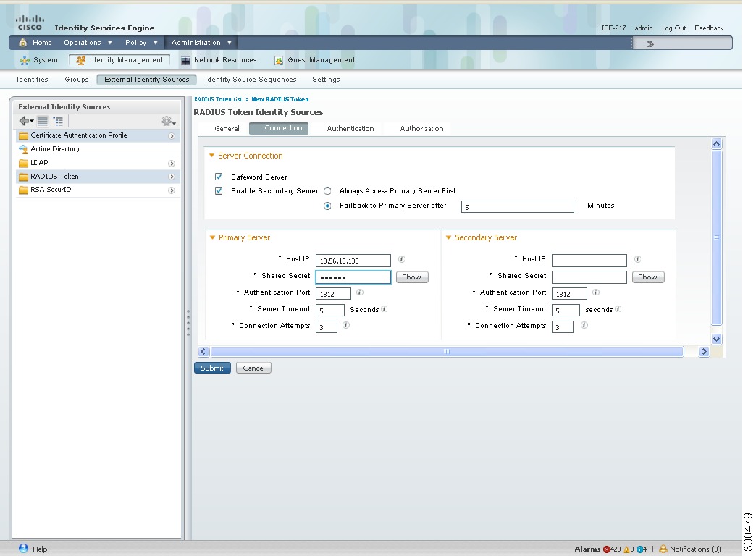This screenshot has width=756, height=556.
Task: Switch to the Connection tab
Action: point(279,128)
